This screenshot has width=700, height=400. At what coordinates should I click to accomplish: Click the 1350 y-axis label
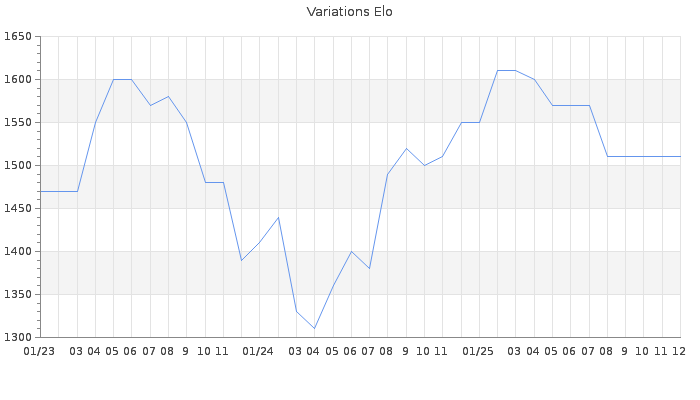(17, 295)
